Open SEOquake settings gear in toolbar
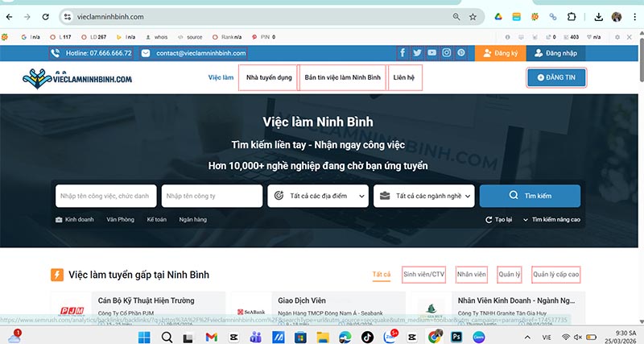 click(x=617, y=37)
